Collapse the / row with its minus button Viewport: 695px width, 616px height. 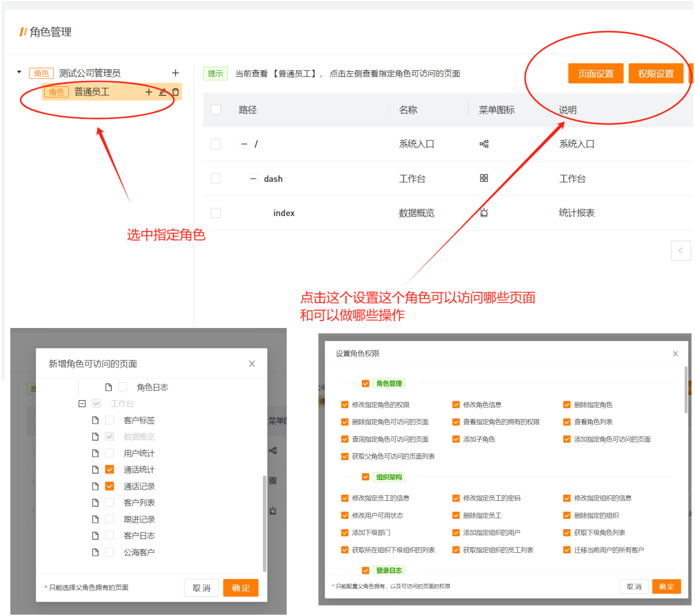tap(244, 144)
